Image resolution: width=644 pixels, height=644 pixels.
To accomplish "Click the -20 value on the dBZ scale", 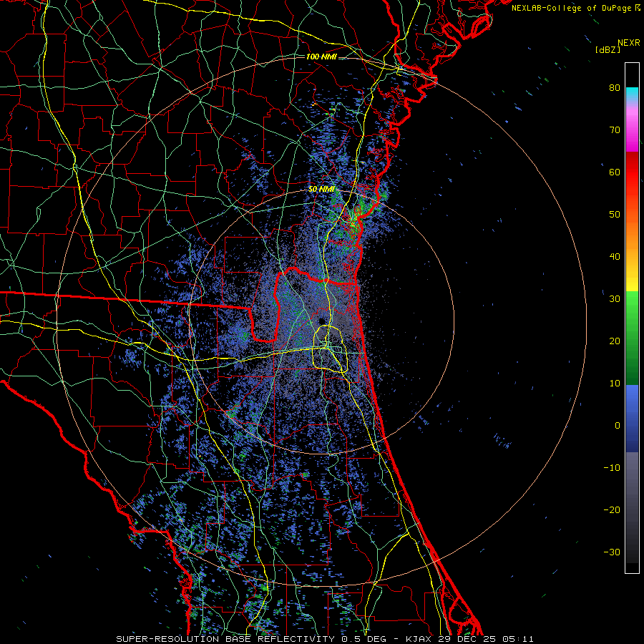I will pyautogui.click(x=612, y=509).
